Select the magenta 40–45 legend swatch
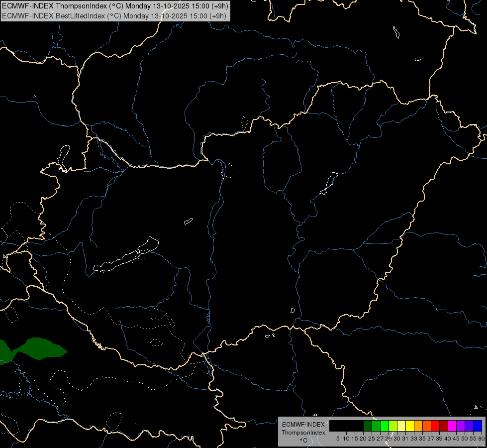Image resolution: width=487 pixels, height=448 pixels. point(452,426)
